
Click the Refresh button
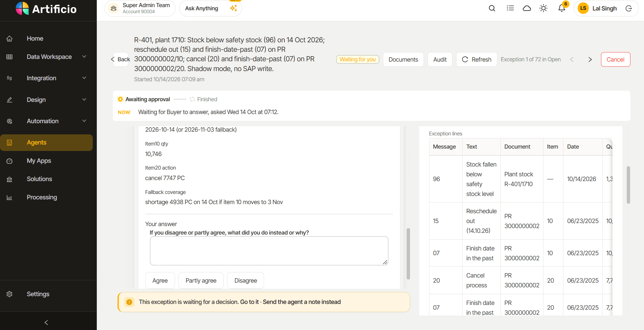pyautogui.click(x=476, y=60)
